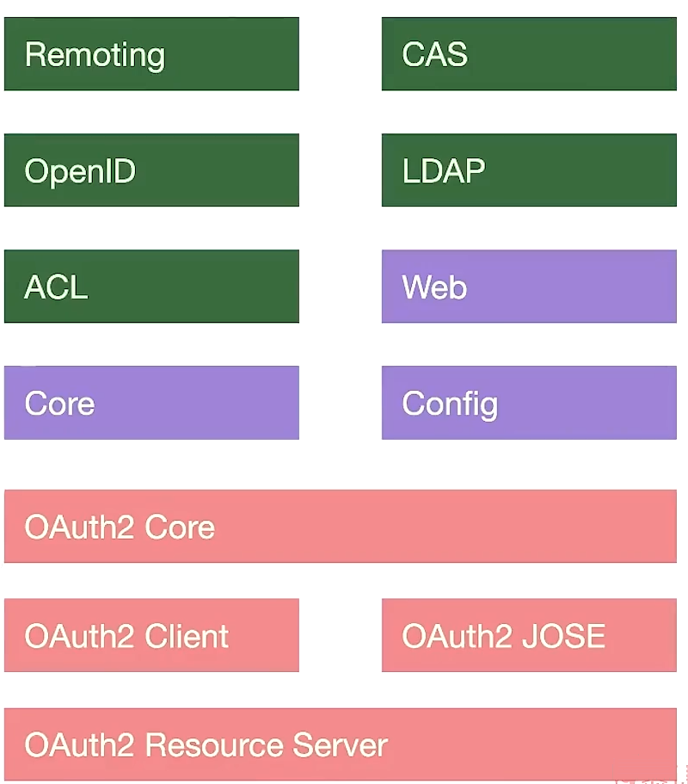Click the wide OAuth2 Core bar
The height and width of the screenshot is (784, 688).
click(x=340, y=526)
